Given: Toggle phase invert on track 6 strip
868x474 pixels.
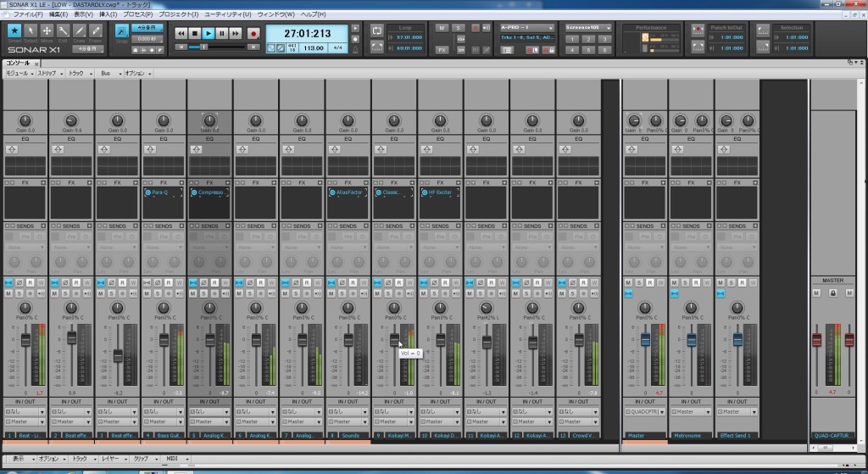Looking at the screenshot, I should (250, 282).
